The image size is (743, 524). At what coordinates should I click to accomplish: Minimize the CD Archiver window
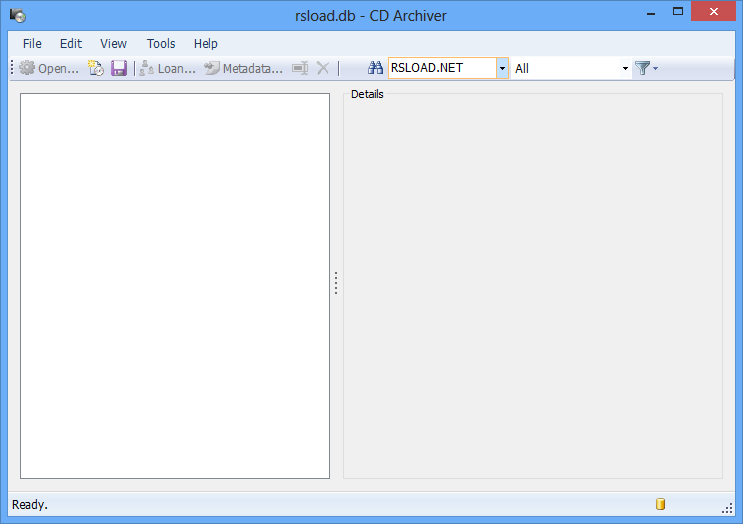coord(651,13)
